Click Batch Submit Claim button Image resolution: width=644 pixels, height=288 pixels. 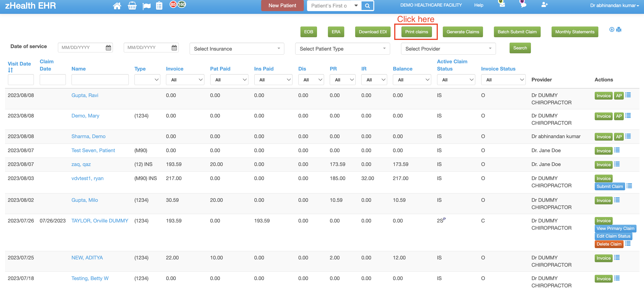(517, 32)
